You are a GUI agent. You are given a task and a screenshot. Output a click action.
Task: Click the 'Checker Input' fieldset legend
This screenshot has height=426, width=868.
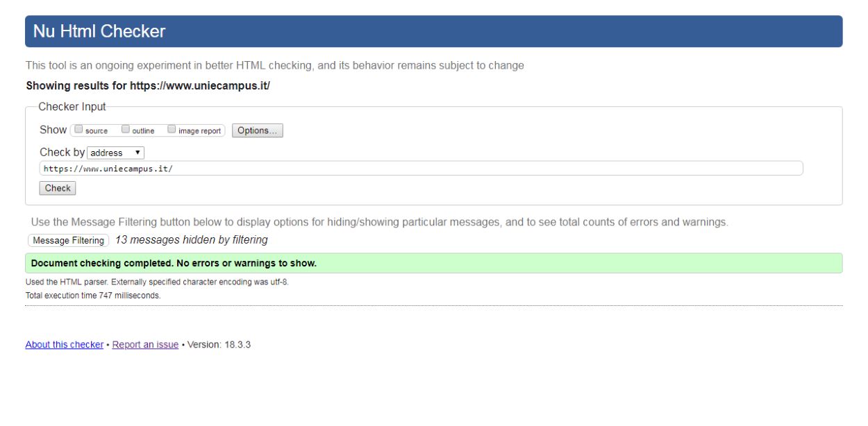click(x=72, y=107)
